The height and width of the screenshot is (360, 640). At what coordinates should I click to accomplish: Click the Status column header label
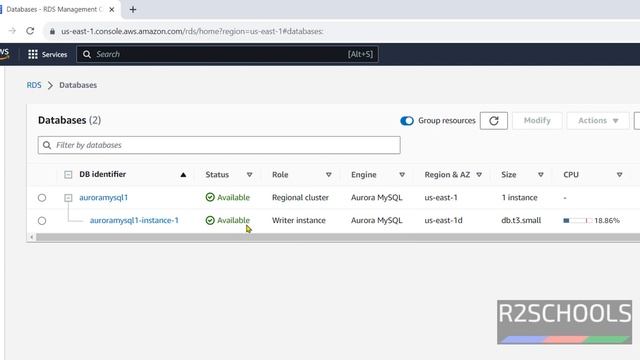click(217, 175)
